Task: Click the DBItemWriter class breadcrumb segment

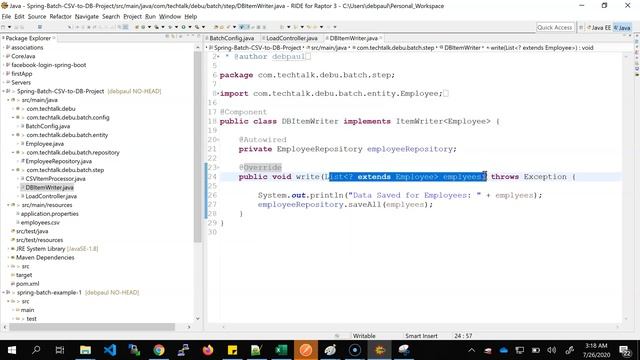Action: click(462, 48)
